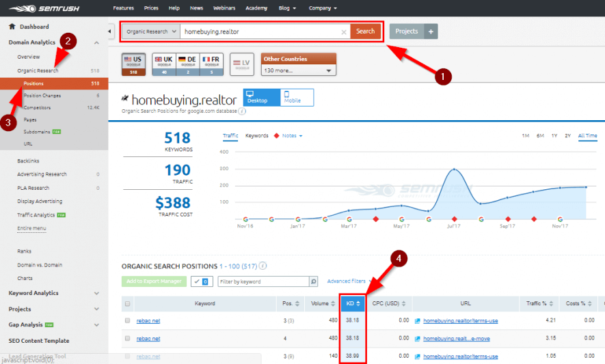Open Prices in top navigation

(151, 8)
